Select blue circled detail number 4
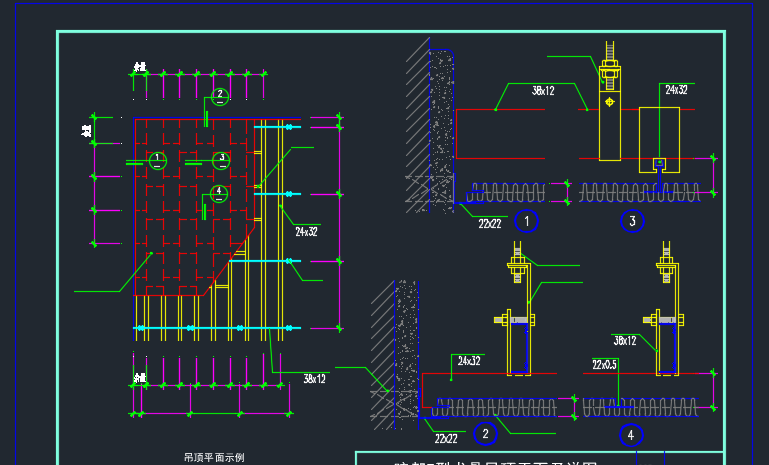This screenshot has width=769, height=465. click(631, 435)
